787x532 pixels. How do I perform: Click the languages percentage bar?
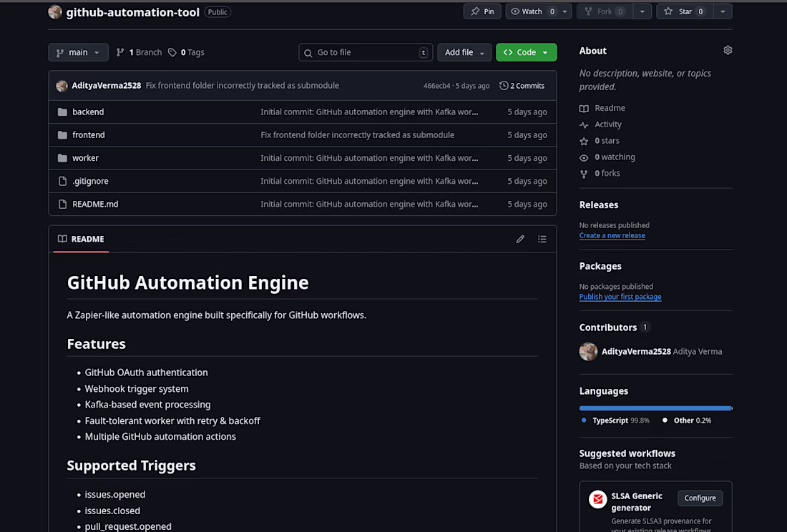point(655,408)
